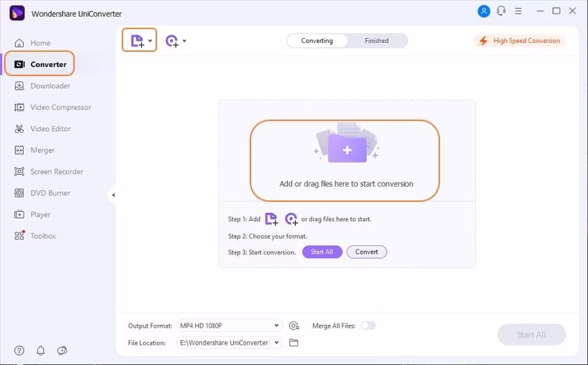Click the Home house icon
Image resolution: width=588 pixels, height=365 pixels.
19,43
